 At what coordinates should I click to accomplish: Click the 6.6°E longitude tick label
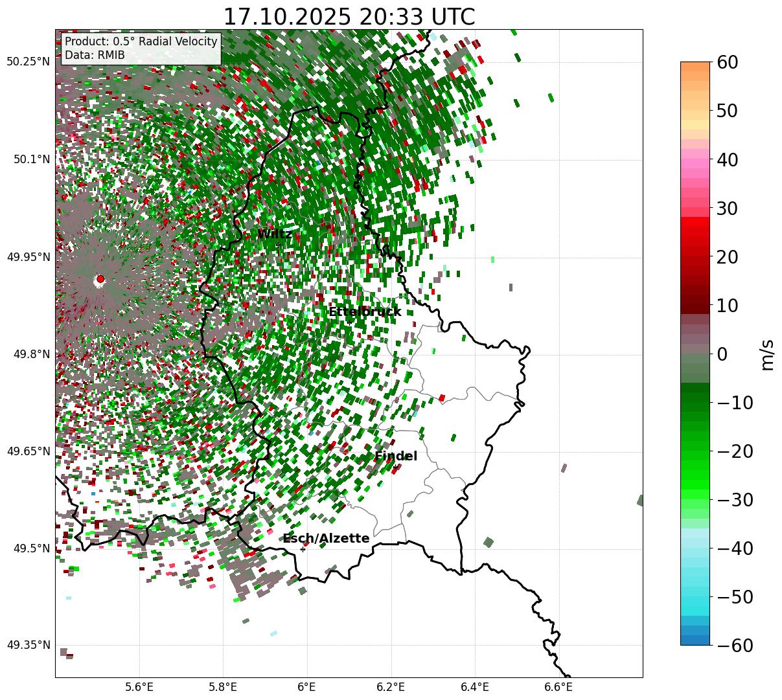click(558, 686)
